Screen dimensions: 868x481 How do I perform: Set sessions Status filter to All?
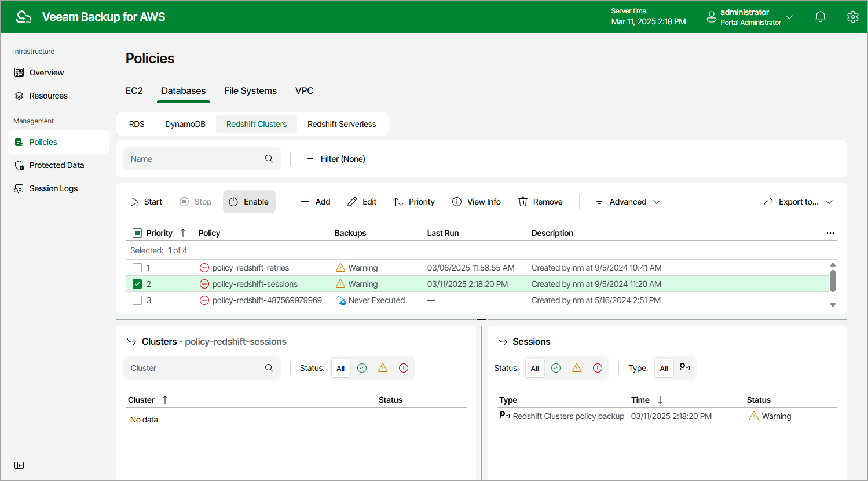click(534, 368)
